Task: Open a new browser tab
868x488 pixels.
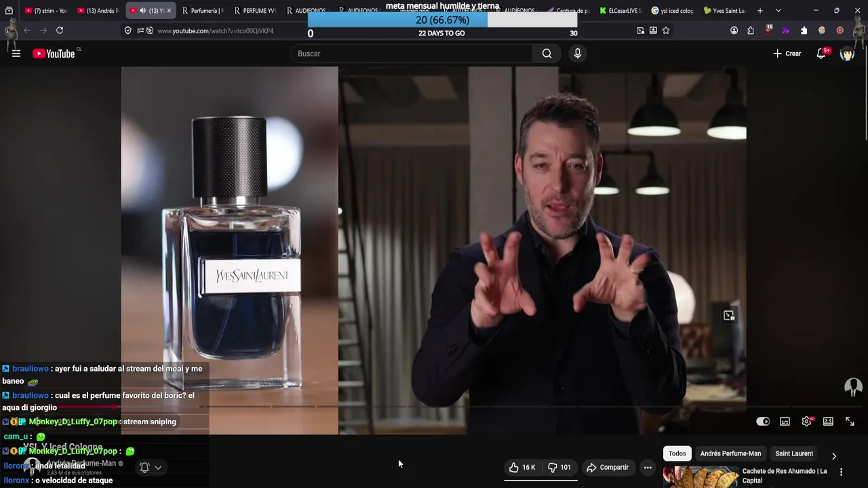Action: pyautogui.click(x=760, y=11)
